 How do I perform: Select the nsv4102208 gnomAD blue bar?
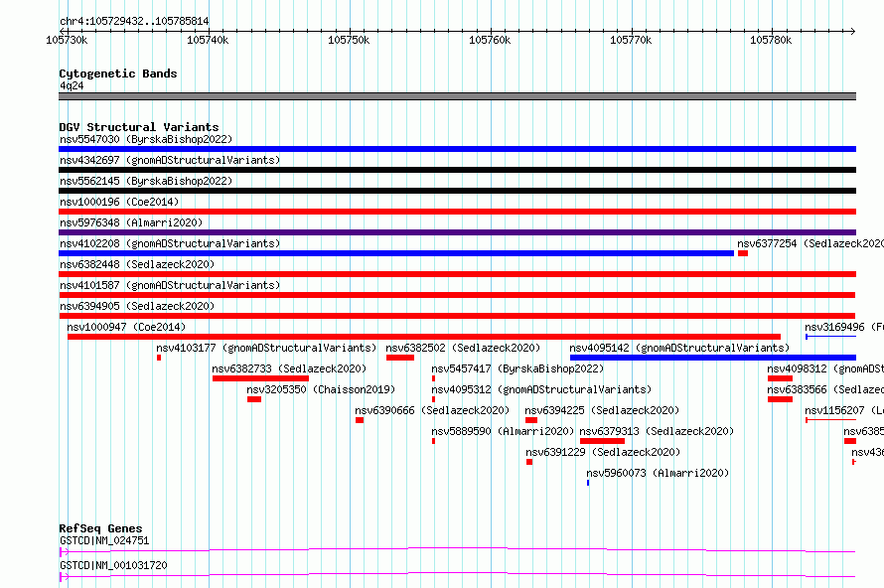tap(396, 253)
